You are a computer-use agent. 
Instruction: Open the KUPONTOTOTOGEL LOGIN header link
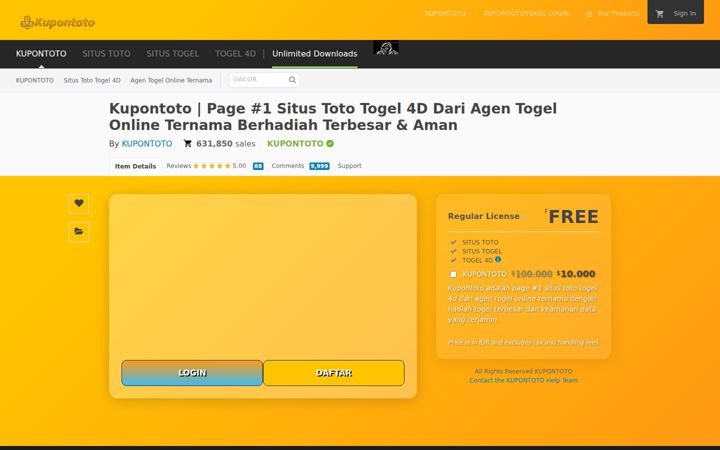(526, 13)
